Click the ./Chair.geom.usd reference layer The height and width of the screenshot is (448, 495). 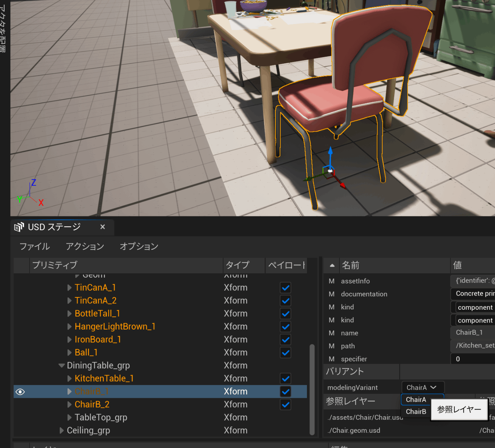click(354, 430)
